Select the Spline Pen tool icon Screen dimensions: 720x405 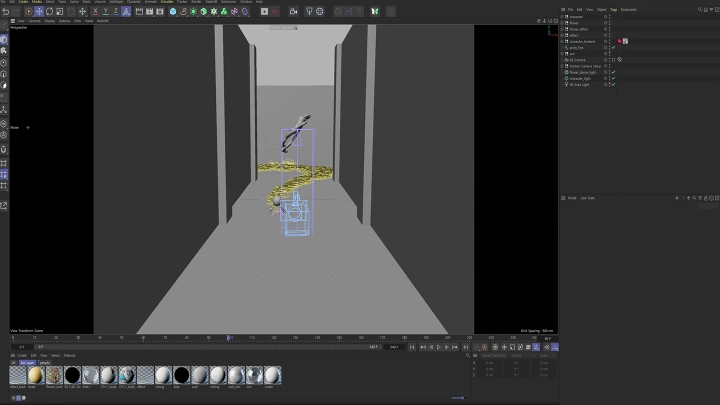click(x=183, y=11)
